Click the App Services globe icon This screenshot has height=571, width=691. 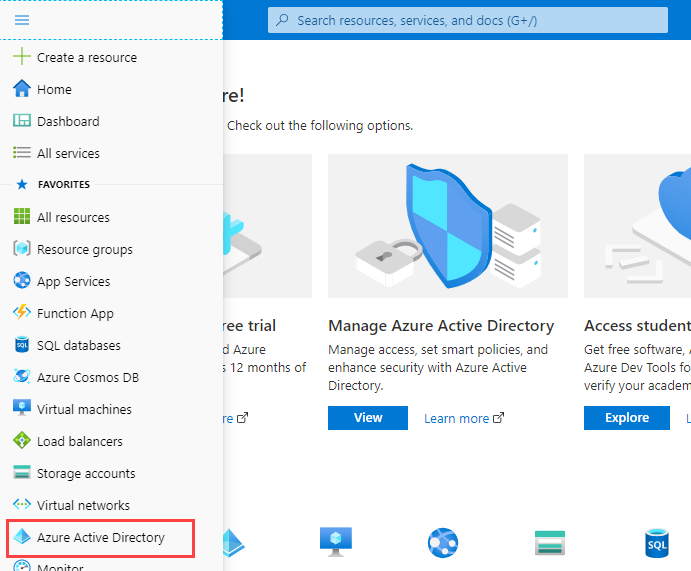(x=22, y=280)
